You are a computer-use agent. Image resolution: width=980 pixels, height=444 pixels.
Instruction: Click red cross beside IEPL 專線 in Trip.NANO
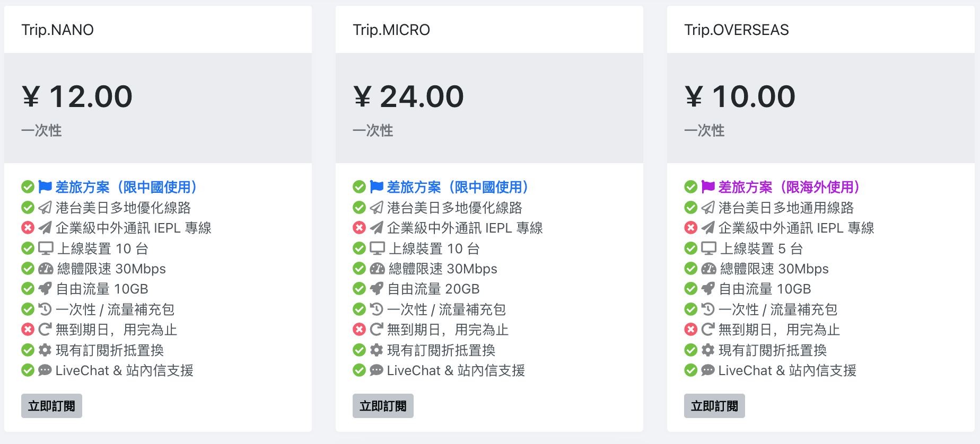click(28, 228)
